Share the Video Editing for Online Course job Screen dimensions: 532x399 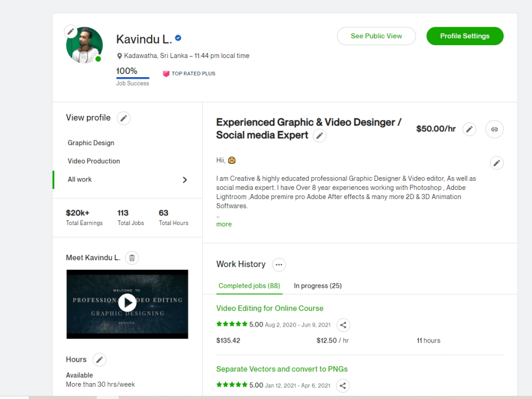coord(343,325)
